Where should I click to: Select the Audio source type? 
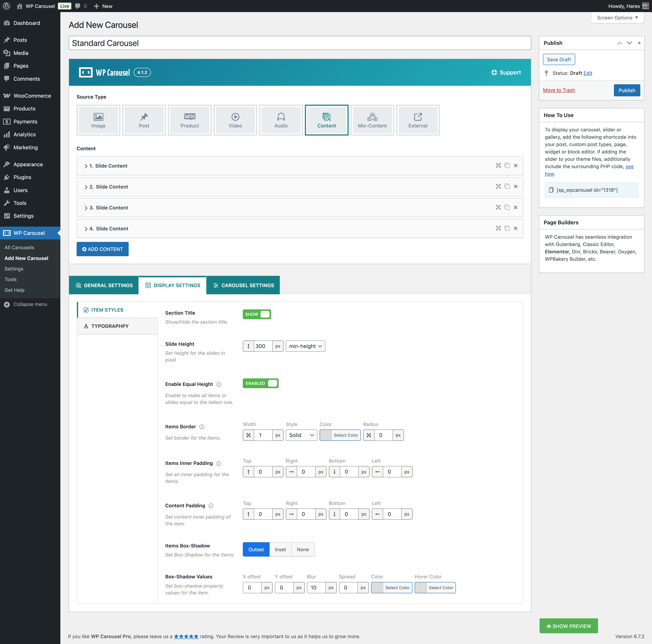pyautogui.click(x=281, y=120)
